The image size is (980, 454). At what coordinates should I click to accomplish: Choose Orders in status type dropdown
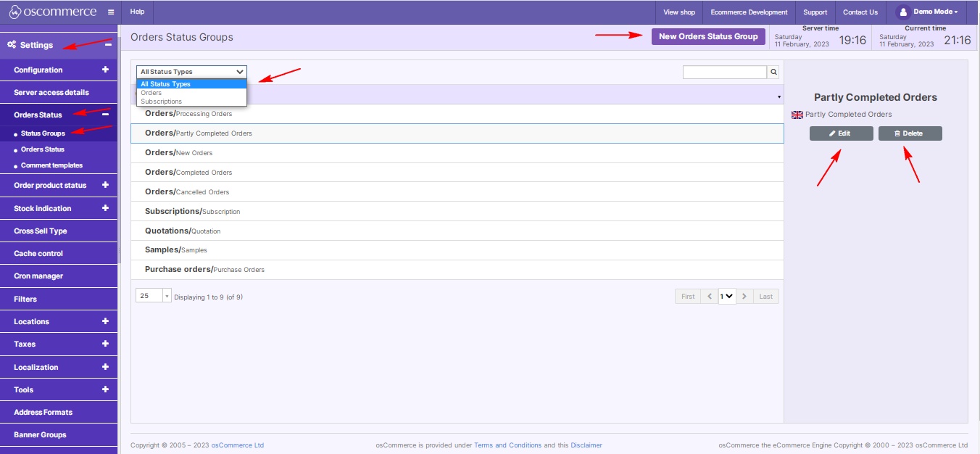191,93
